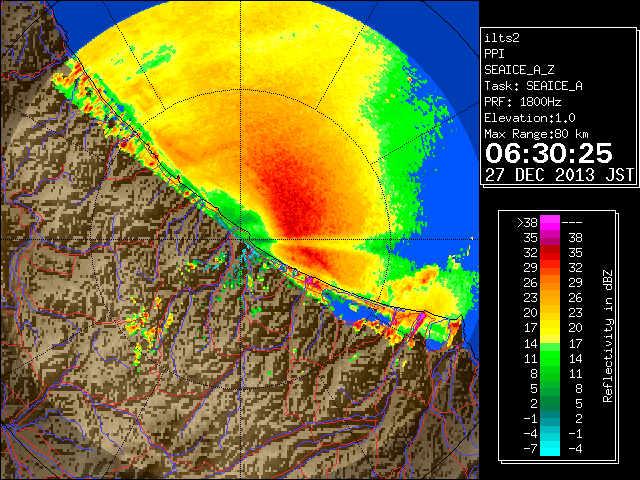This screenshot has height=480, width=640.
Task: Click the legend value '>38'
Action: [527, 222]
